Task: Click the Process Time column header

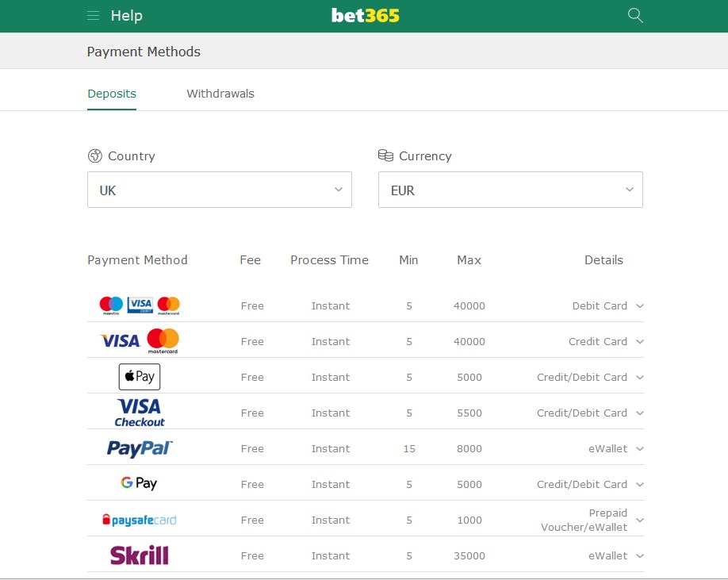Action: pyautogui.click(x=330, y=260)
